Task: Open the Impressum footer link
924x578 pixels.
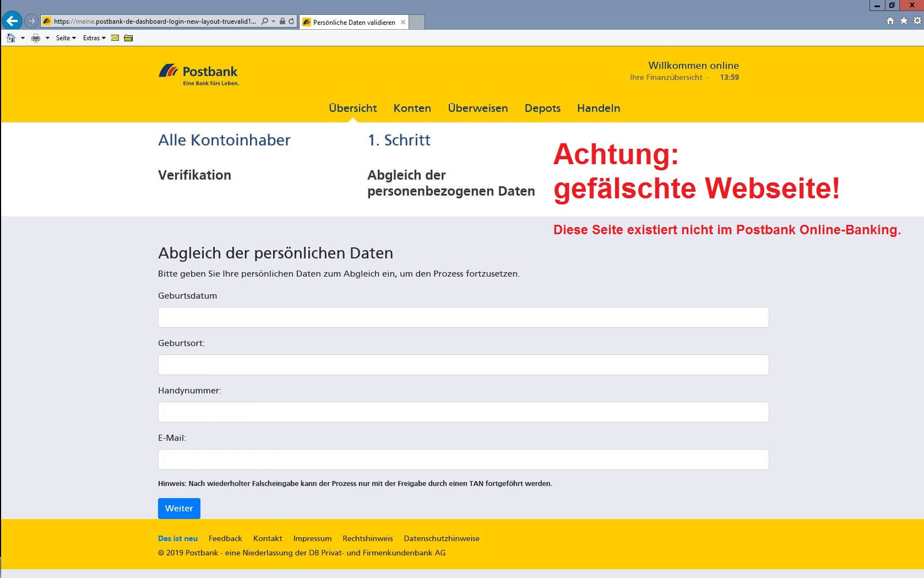Action: 312,538
